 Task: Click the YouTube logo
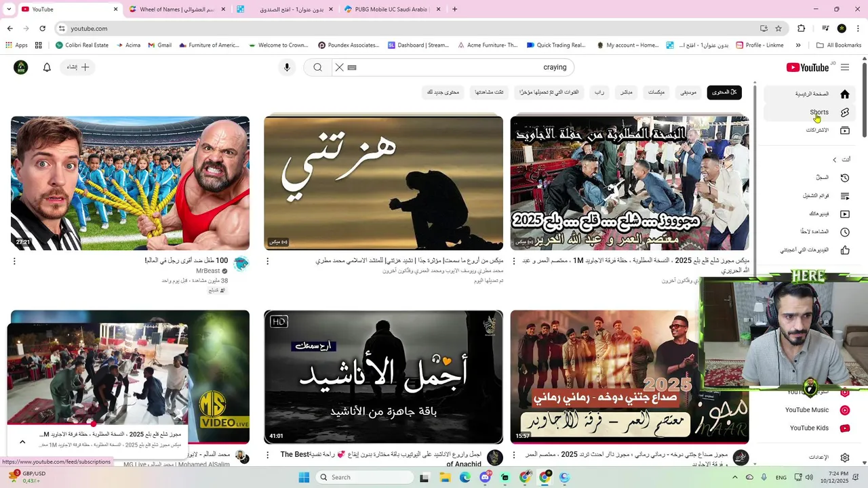808,67
